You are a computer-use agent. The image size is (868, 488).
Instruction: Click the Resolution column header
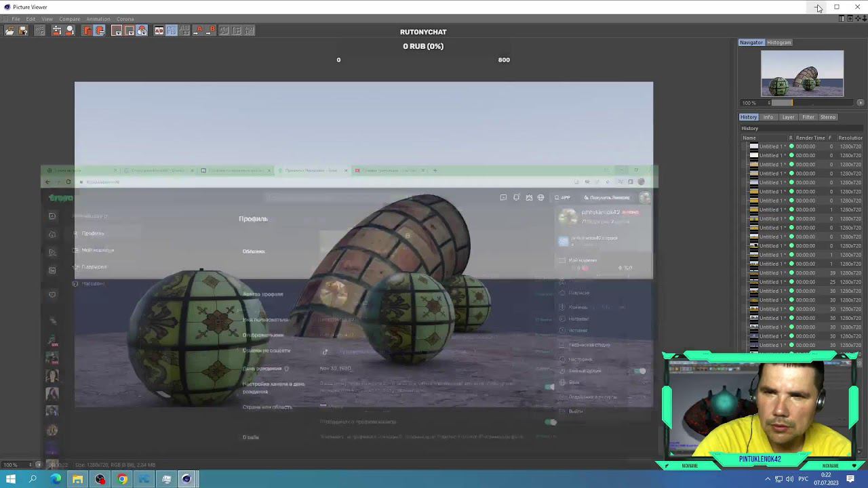coord(851,138)
